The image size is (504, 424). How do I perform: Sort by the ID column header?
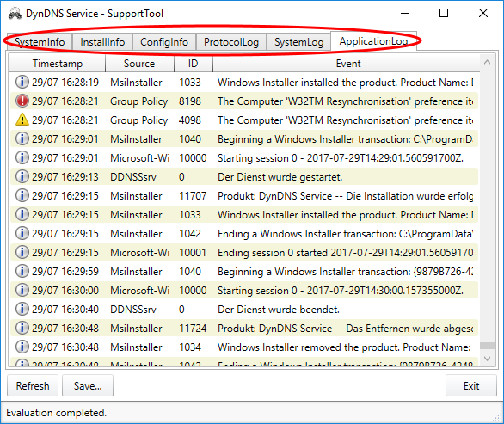click(194, 64)
